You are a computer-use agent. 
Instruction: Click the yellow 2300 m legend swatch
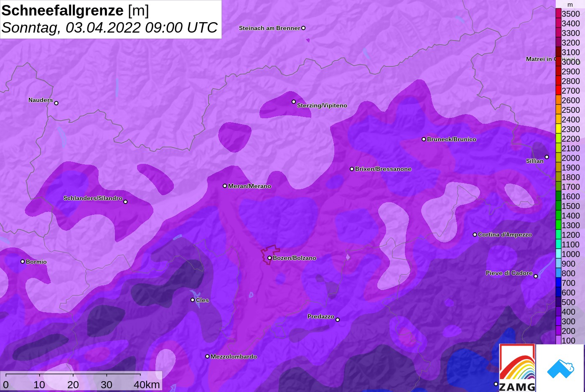(558, 129)
